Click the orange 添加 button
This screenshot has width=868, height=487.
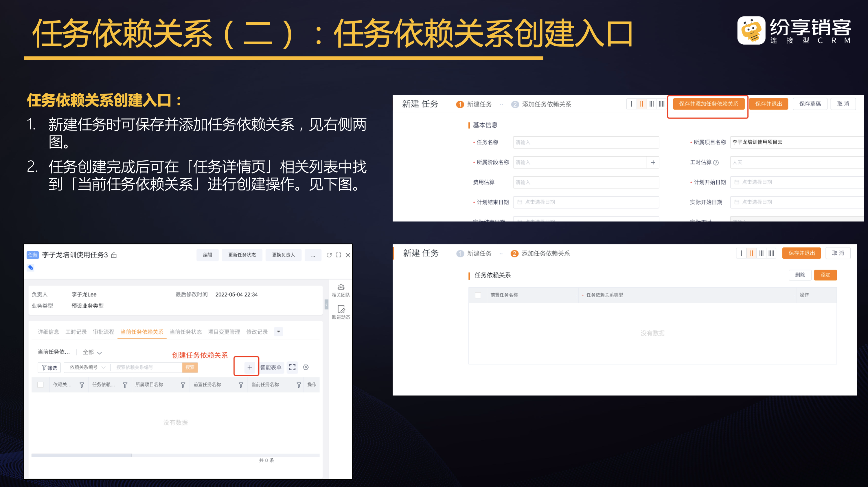[825, 275]
